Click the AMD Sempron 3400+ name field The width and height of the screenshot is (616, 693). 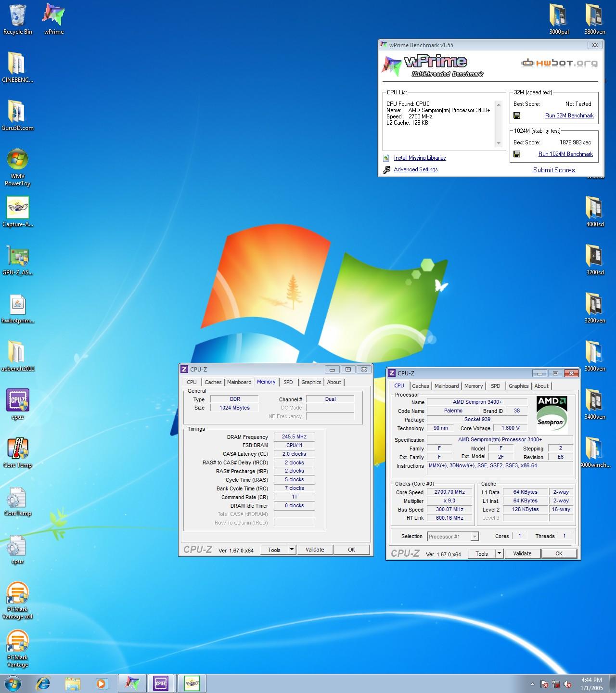(x=477, y=402)
